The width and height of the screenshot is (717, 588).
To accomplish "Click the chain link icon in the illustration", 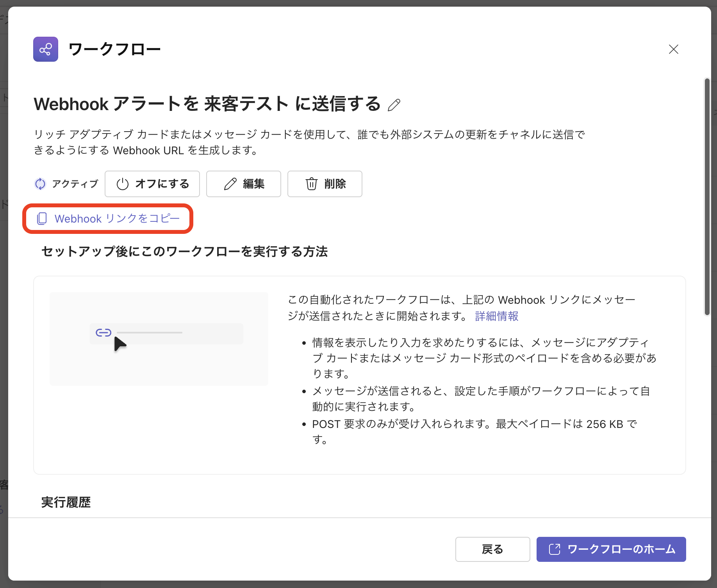I will (103, 333).
